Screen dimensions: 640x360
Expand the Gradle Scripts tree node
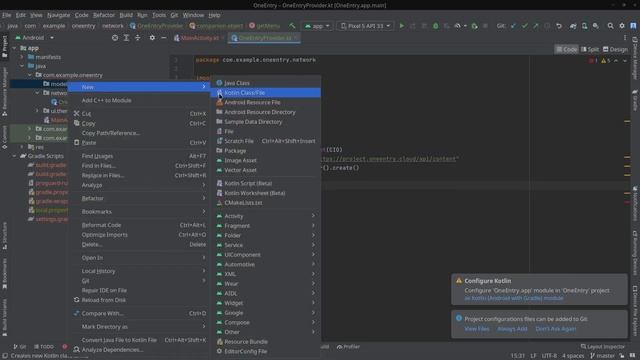[14, 156]
